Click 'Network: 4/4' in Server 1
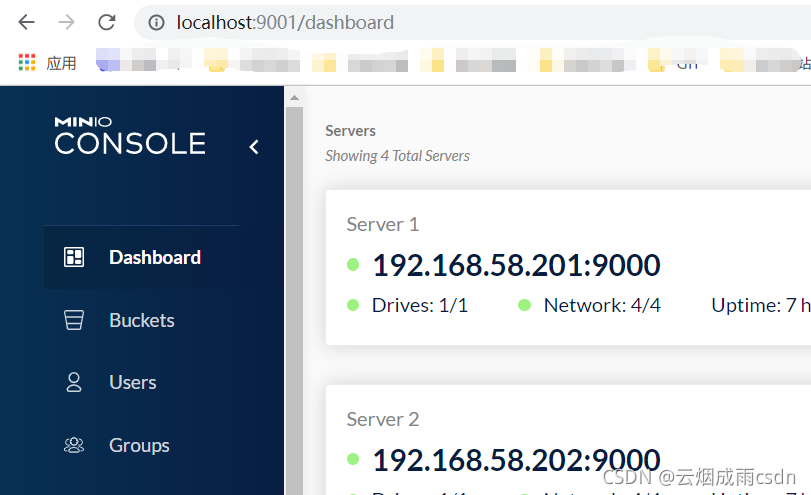Image resolution: width=811 pixels, height=495 pixels. (x=602, y=305)
